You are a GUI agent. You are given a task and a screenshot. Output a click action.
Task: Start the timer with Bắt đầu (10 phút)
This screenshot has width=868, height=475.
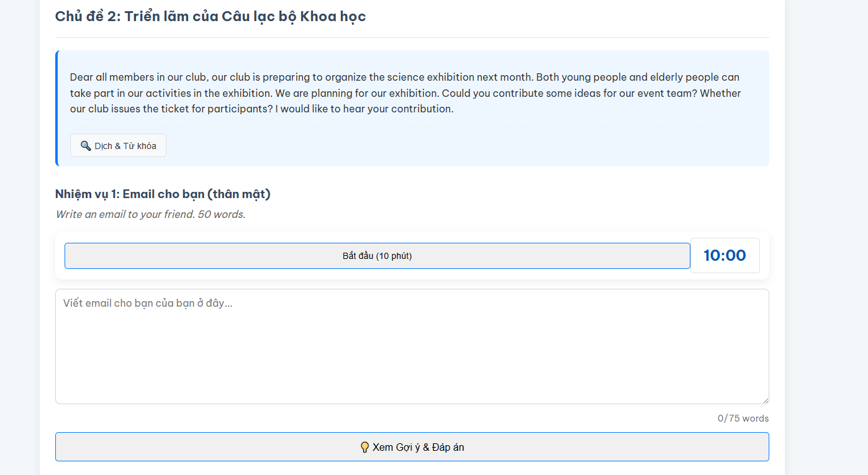point(377,256)
